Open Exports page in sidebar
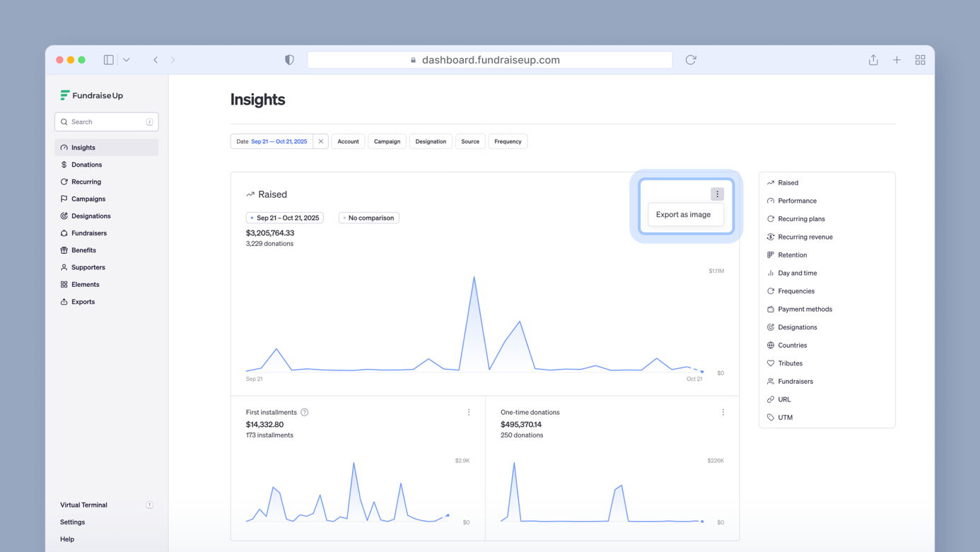Viewport: 980px width, 552px height. (x=83, y=302)
